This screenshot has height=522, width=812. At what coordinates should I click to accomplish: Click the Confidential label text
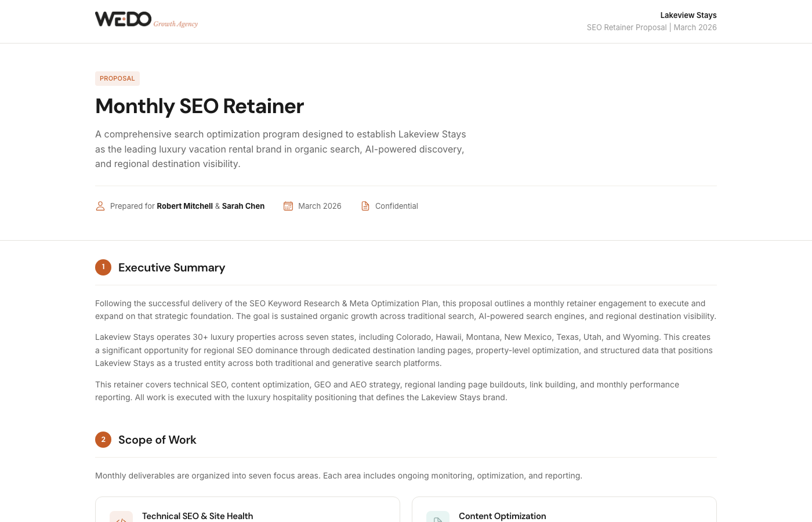(x=396, y=206)
